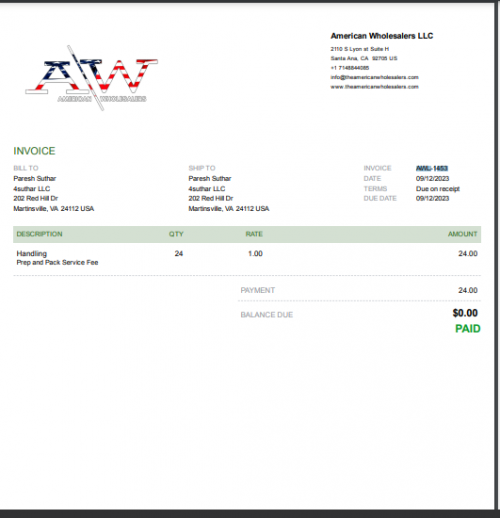This screenshot has height=518, width=500.
Task: Click the DESCRIPTION column header
Action: point(39,234)
